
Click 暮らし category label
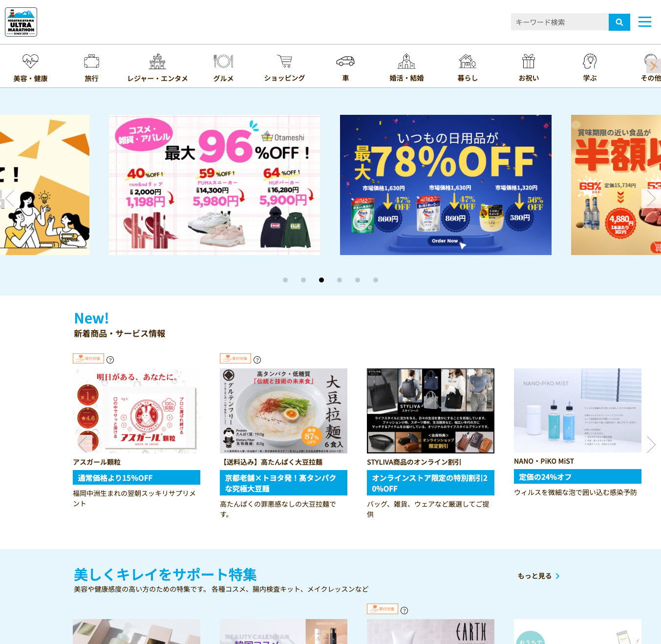[468, 78]
